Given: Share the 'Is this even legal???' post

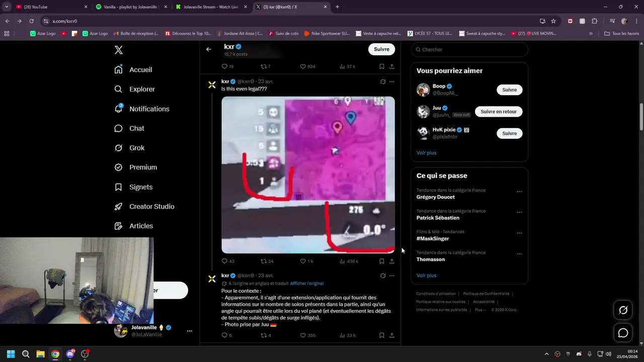Looking at the screenshot, I should (392, 261).
